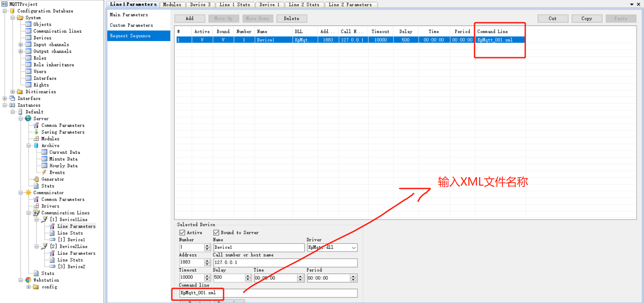This screenshot has height=303, width=644.
Task: Select the Server globe icon in tree
Action: click(28, 118)
